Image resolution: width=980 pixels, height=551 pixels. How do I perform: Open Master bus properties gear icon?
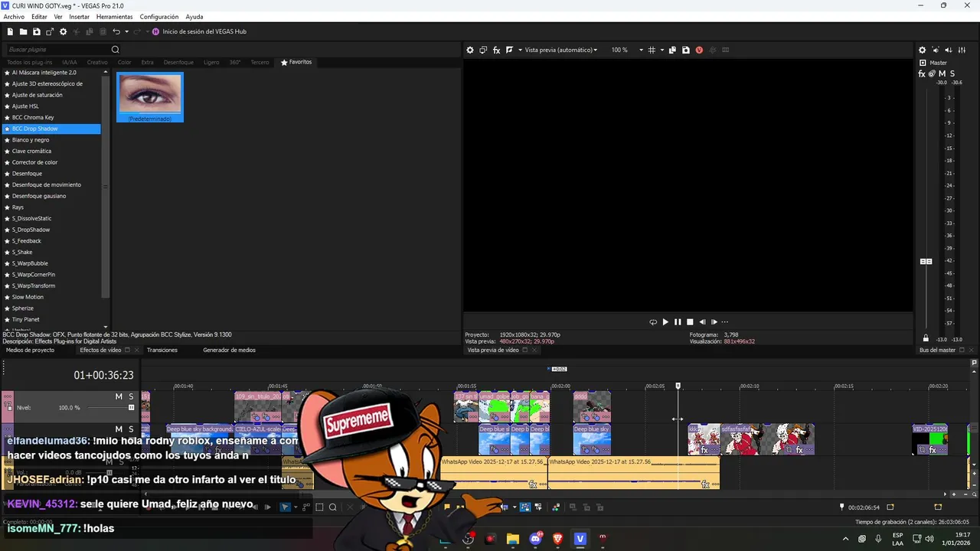click(923, 50)
